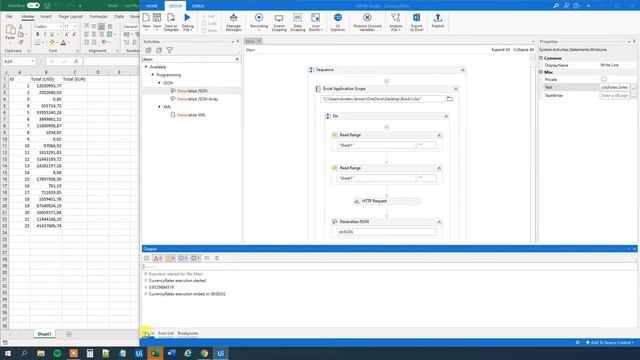Collapse the XML tree node
Screen dimensions: 640x360
159,107
